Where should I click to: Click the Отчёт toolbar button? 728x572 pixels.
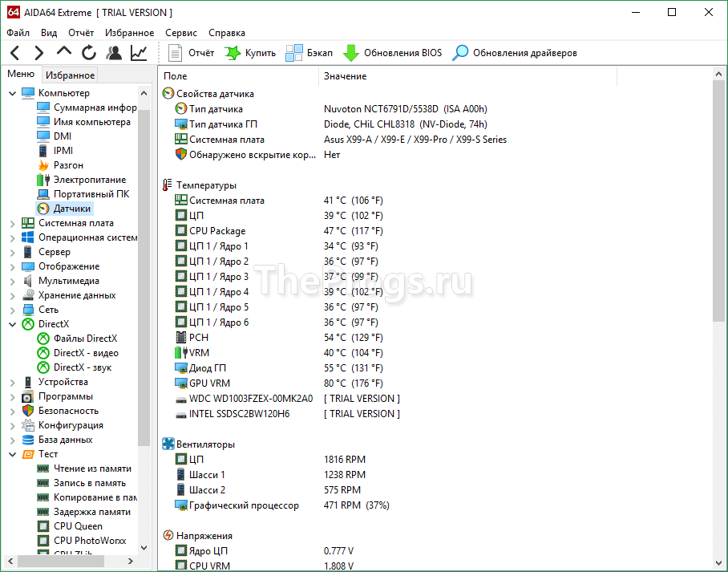tap(190, 53)
